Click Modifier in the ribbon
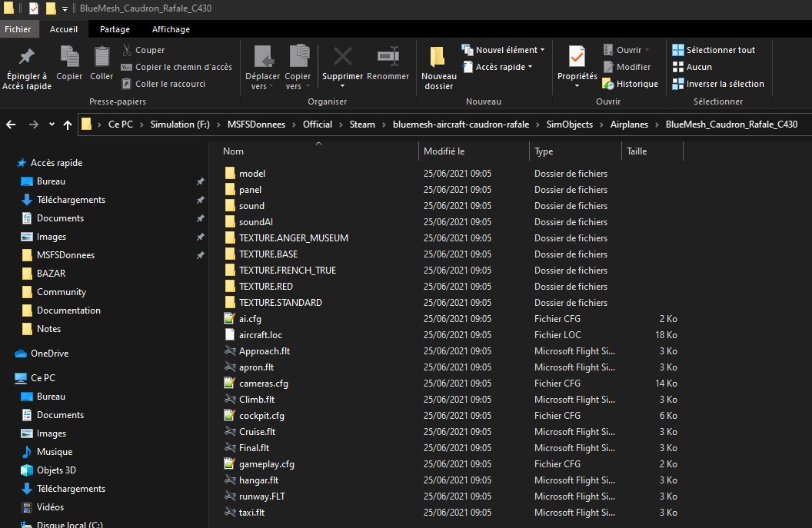Image resolution: width=812 pixels, height=528 pixels. (627, 67)
